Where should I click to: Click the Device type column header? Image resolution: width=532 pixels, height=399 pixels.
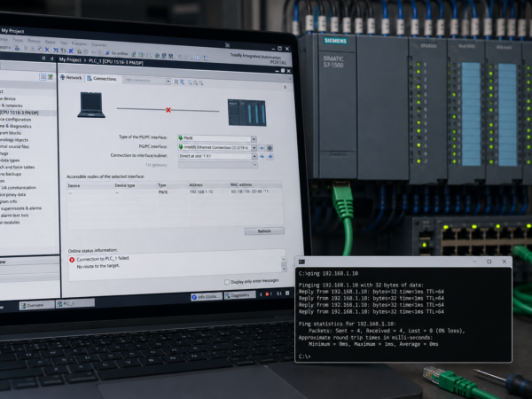125,185
